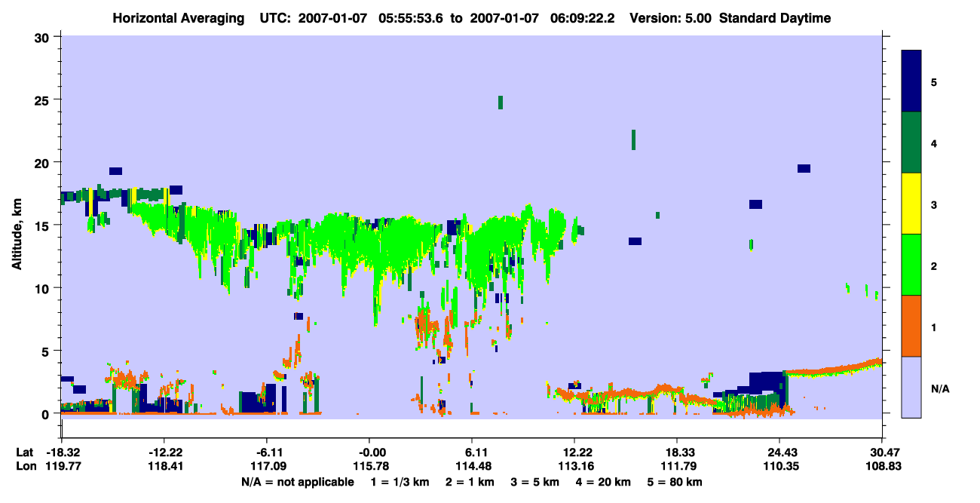Image resolution: width=980 pixels, height=503 pixels.
Task: Click the dark blue level 5 colorbar segment
Action: coord(911,81)
